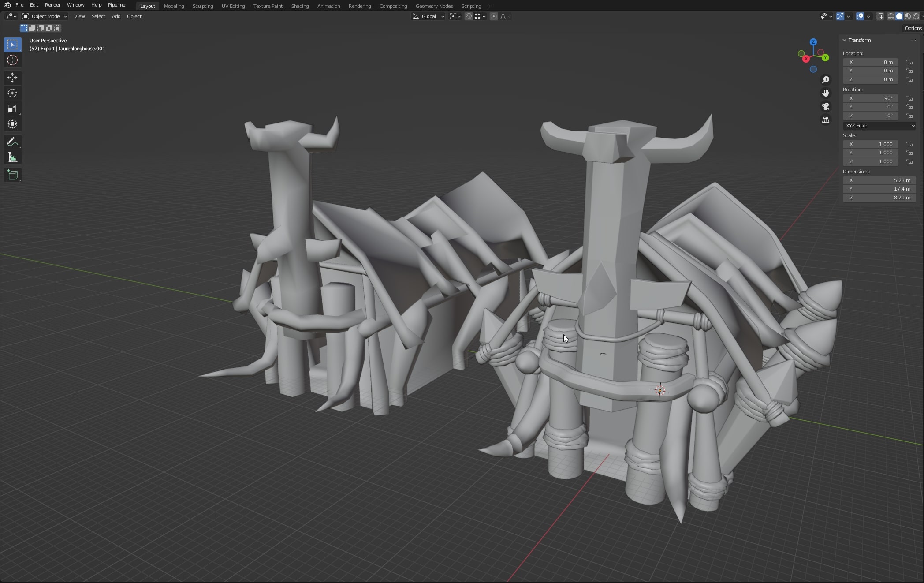Collapse the Transform panel

coord(845,40)
